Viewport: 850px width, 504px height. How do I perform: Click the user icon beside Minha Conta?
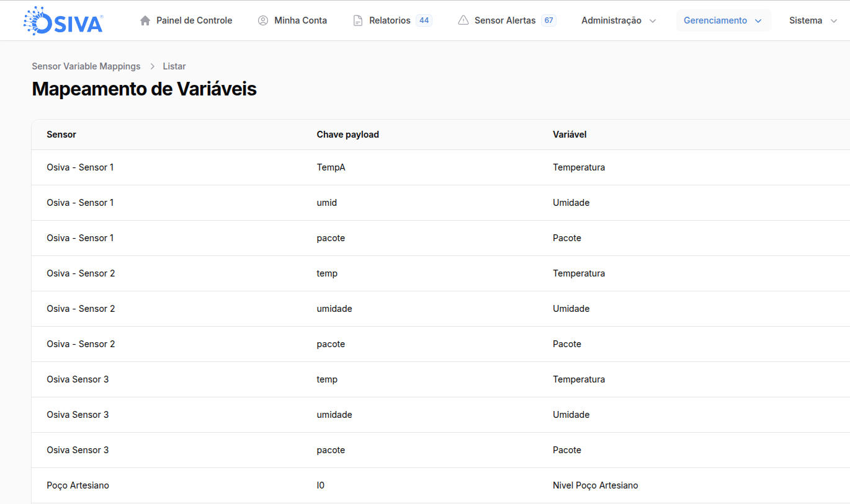263,20
